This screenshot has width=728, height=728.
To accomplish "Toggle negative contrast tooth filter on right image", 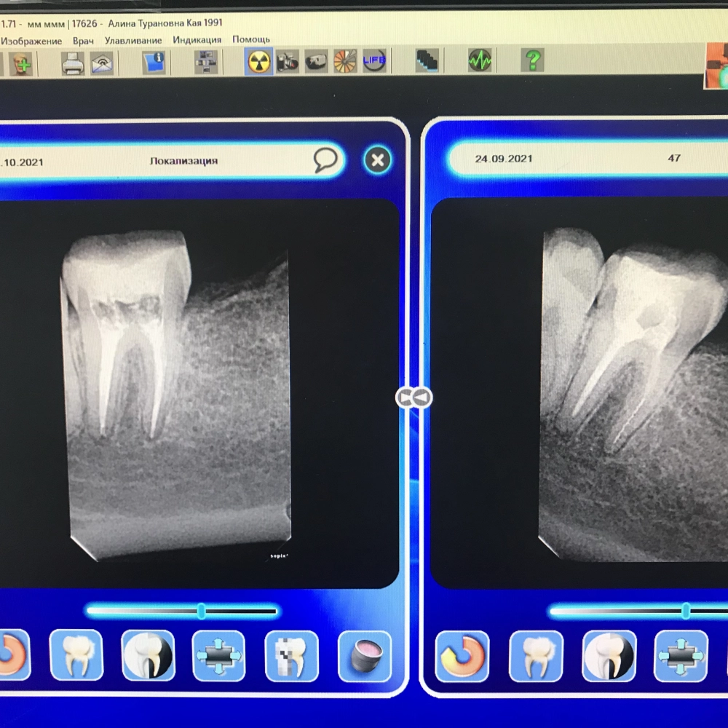I will click(x=609, y=655).
